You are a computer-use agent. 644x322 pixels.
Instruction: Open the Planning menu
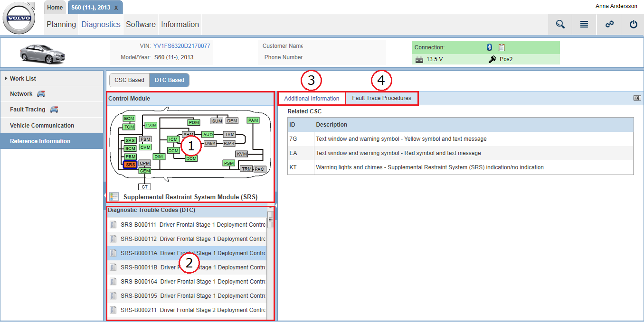[61, 25]
